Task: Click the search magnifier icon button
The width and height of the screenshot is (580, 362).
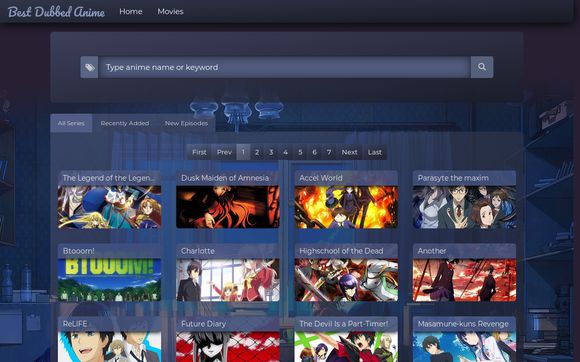Action: click(482, 67)
